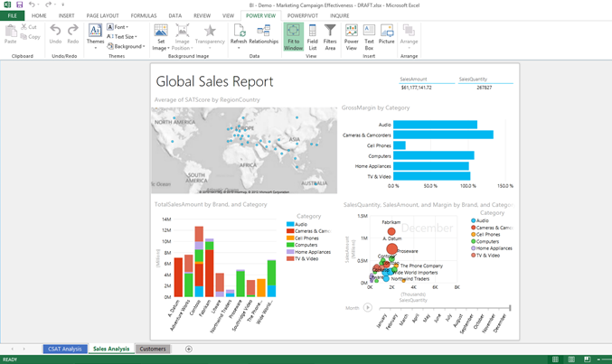
Task: Click the zoom out minus in status bar
Action: tap(598, 359)
